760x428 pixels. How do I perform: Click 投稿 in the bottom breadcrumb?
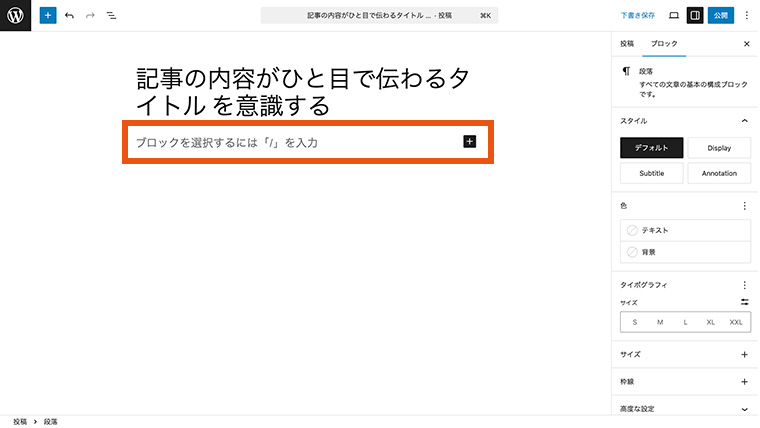tap(20, 422)
